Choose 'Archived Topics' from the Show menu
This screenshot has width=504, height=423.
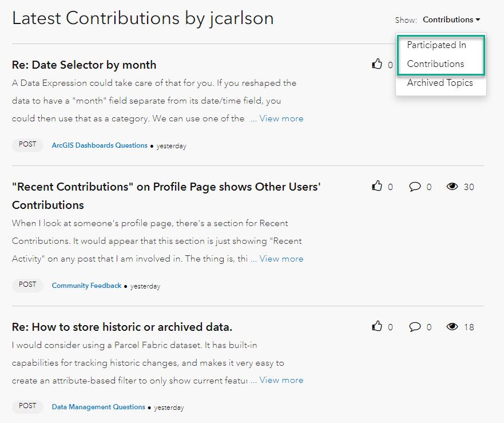439,82
